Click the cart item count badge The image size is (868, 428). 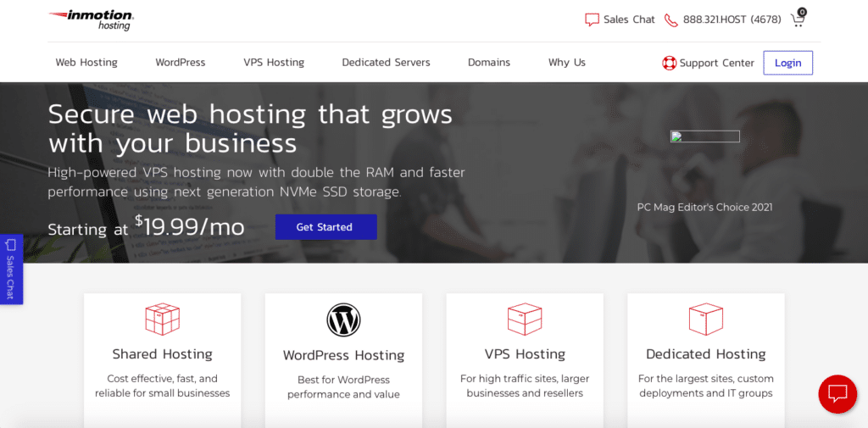tap(802, 12)
